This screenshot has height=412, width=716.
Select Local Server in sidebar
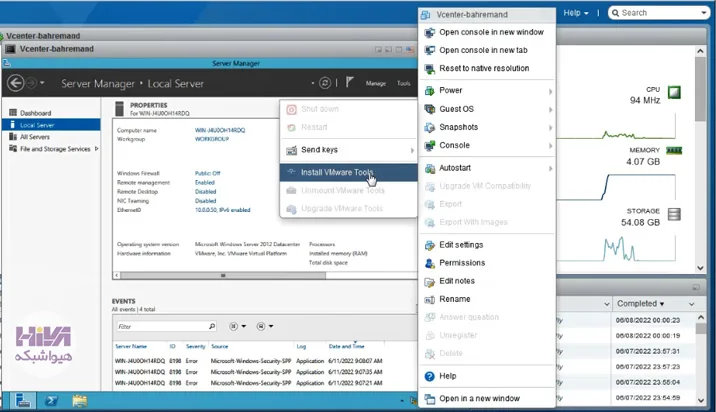click(x=51, y=125)
